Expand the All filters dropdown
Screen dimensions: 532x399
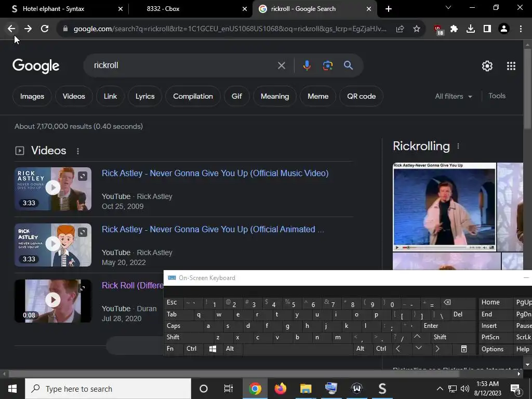coord(453,96)
